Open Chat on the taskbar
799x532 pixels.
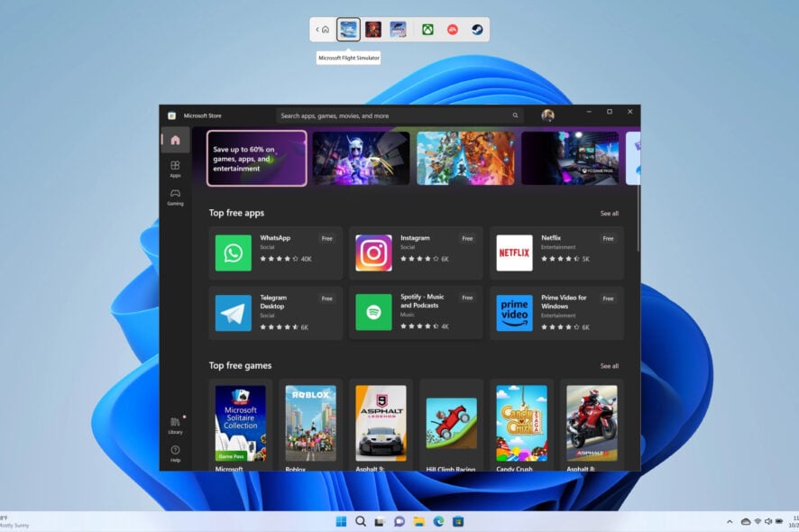coord(399,521)
